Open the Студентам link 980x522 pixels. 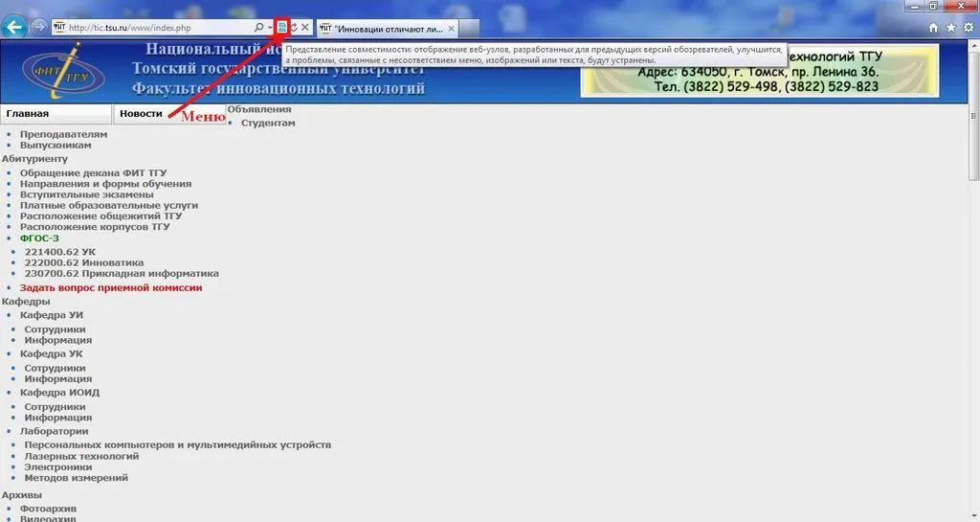pos(268,124)
